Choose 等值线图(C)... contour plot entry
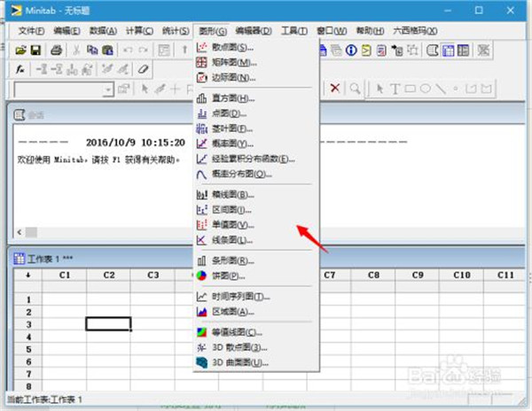 (x=256, y=332)
